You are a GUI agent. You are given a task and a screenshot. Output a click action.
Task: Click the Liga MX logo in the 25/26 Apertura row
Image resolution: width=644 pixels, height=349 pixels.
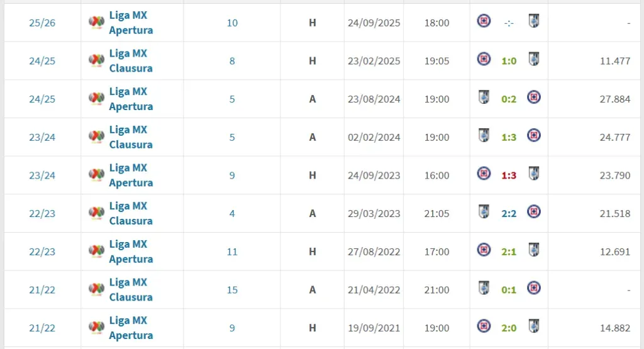[x=96, y=22]
